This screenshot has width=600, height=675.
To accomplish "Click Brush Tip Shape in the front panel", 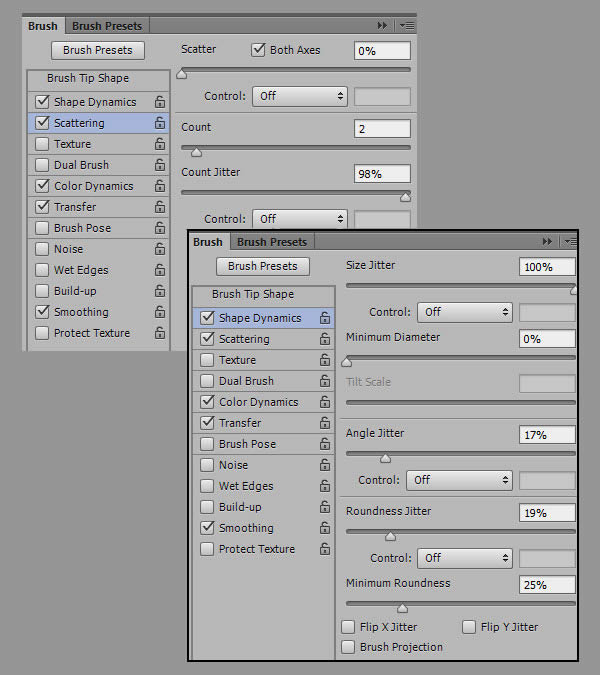I will pos(252,295).
